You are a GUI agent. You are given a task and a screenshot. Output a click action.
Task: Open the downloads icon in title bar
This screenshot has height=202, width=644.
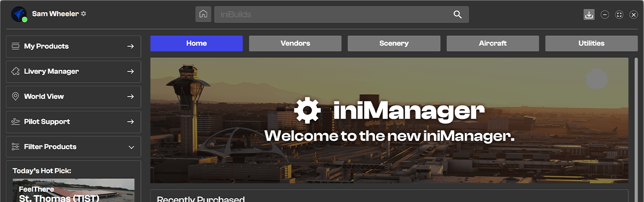coord(589,15)
